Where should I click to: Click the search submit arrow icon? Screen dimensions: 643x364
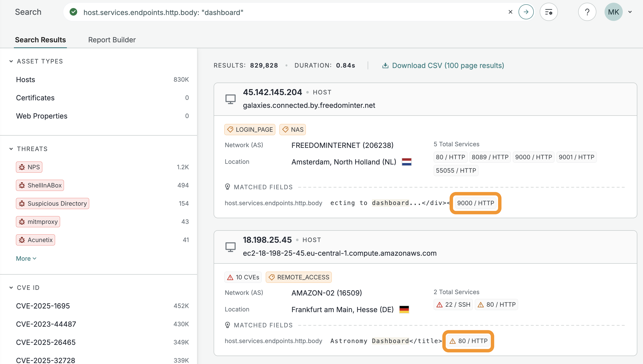[526, 12]
